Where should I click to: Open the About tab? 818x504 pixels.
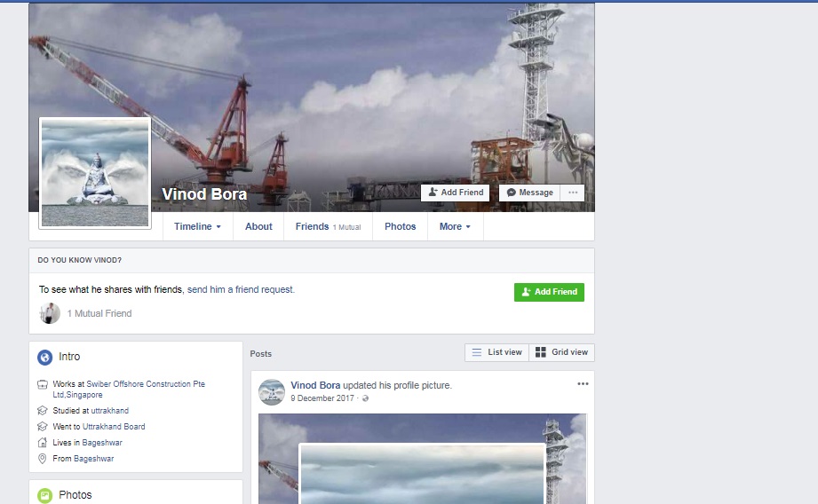(x=258, y=226)
